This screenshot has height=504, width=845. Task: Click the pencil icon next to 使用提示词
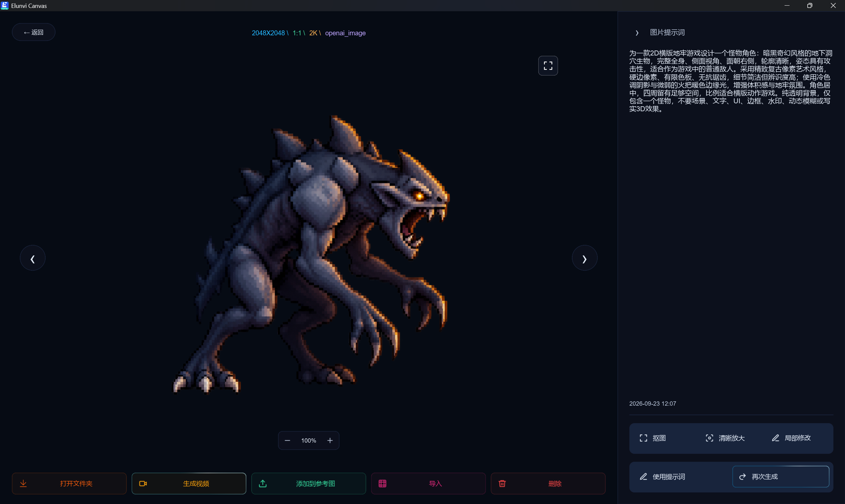tap(643, 477)
